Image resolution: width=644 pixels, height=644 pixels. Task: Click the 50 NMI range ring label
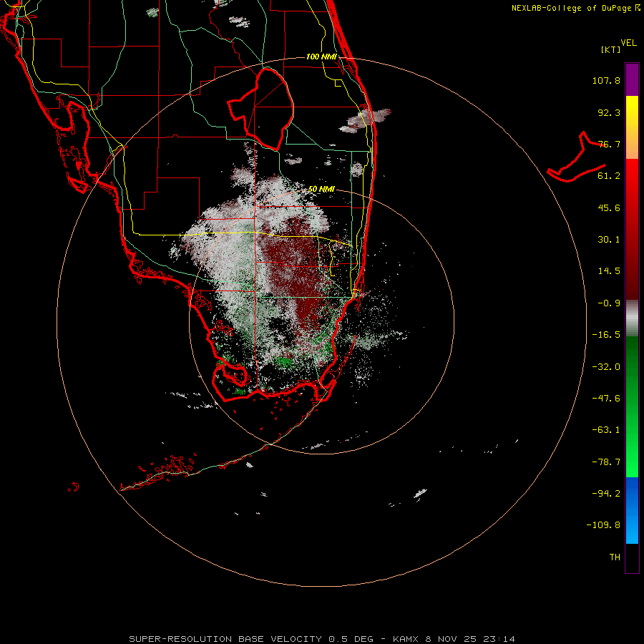pyautogui.click(x=321, y=190)
